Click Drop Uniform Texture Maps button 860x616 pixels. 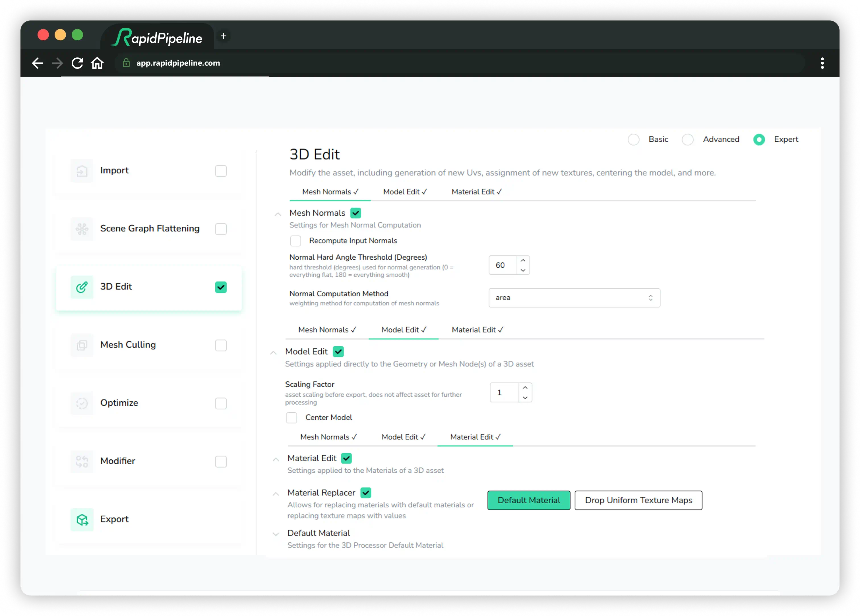[638, 500]
